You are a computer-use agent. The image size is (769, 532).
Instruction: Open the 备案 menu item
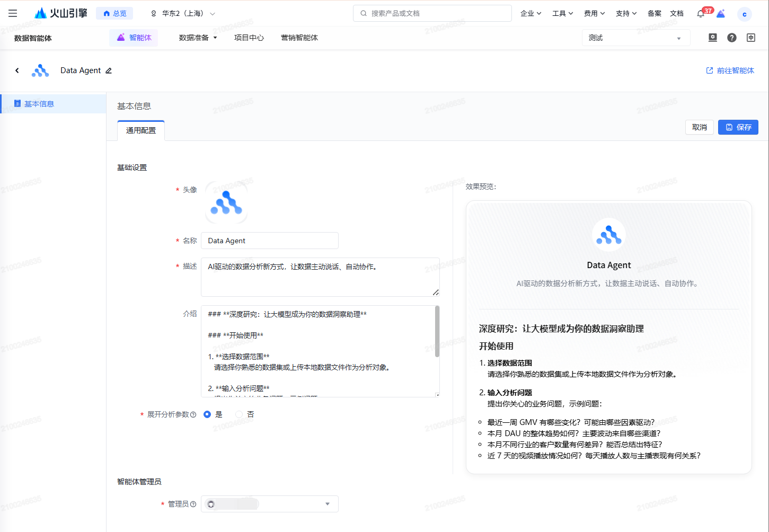pyautogui.click(x=655, y=14)
